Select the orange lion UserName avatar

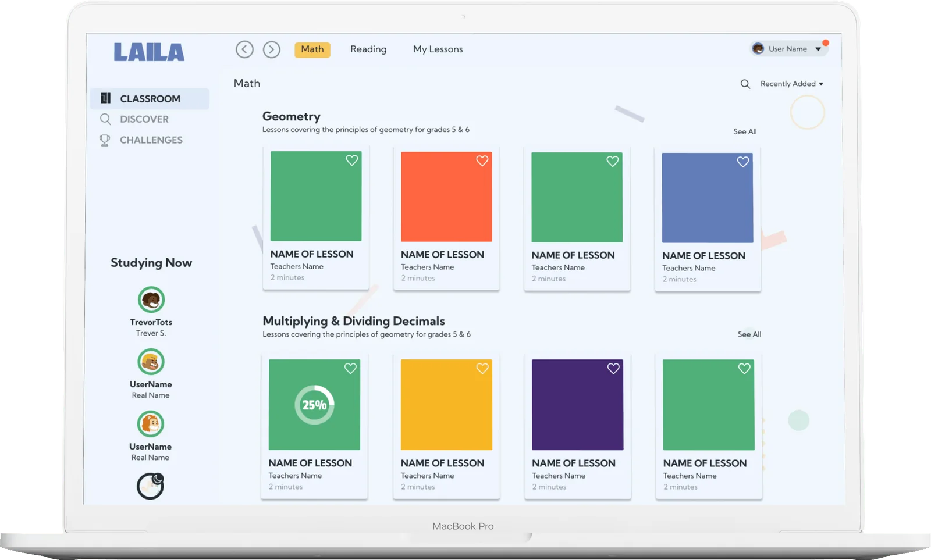pyautogui.click(x=151, y=424)
